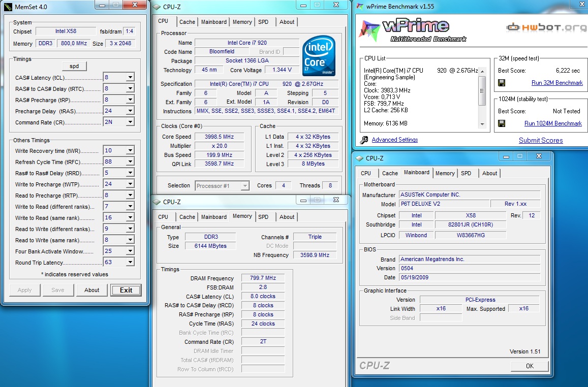
Task: Click the Apply button in MemSet
Action: pos(25,290)
